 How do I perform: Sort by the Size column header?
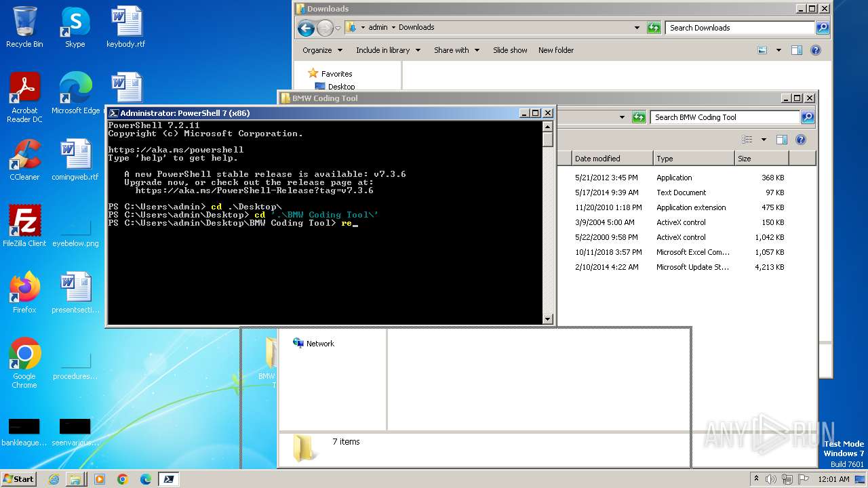(761, 159)
